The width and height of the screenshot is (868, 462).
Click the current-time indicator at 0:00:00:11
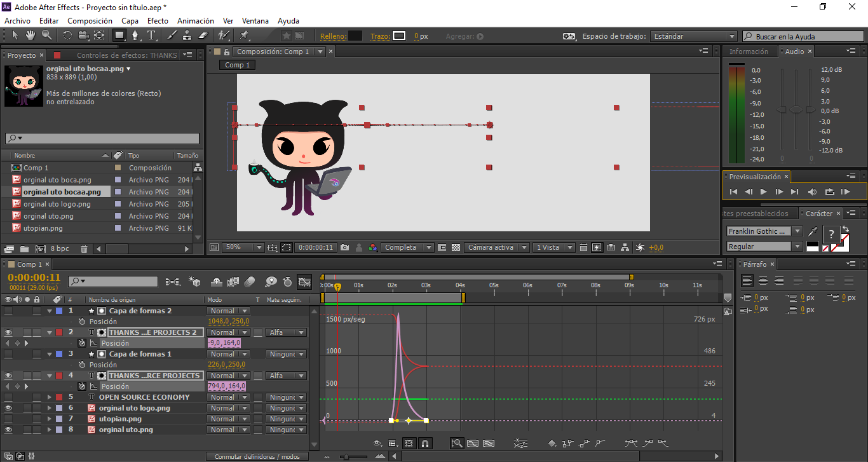coord(337,287)
